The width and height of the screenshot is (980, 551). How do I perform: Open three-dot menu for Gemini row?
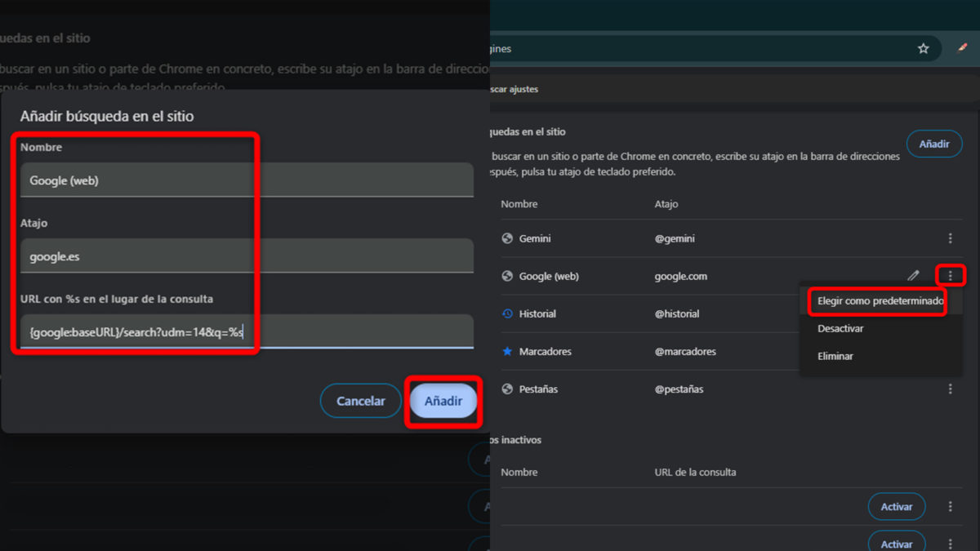click(x=950, y=238)
